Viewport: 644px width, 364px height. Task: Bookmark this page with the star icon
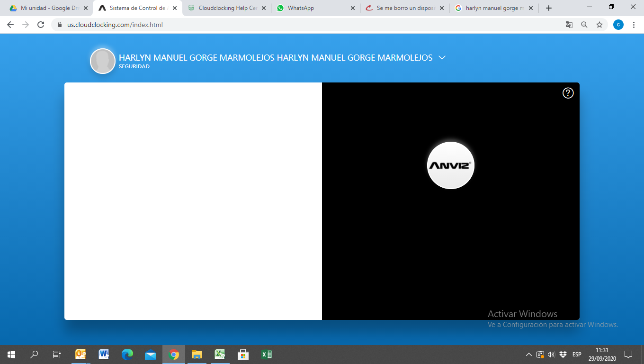tap(599, 25)
